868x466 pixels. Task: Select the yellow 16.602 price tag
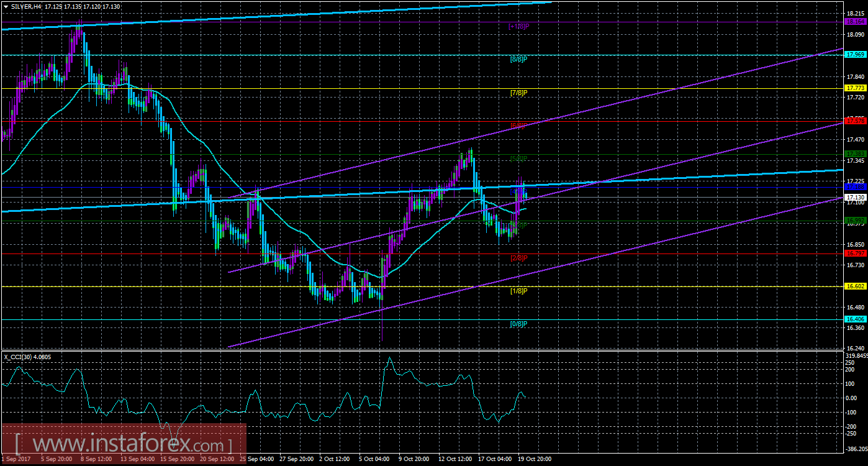pos(855,286)
